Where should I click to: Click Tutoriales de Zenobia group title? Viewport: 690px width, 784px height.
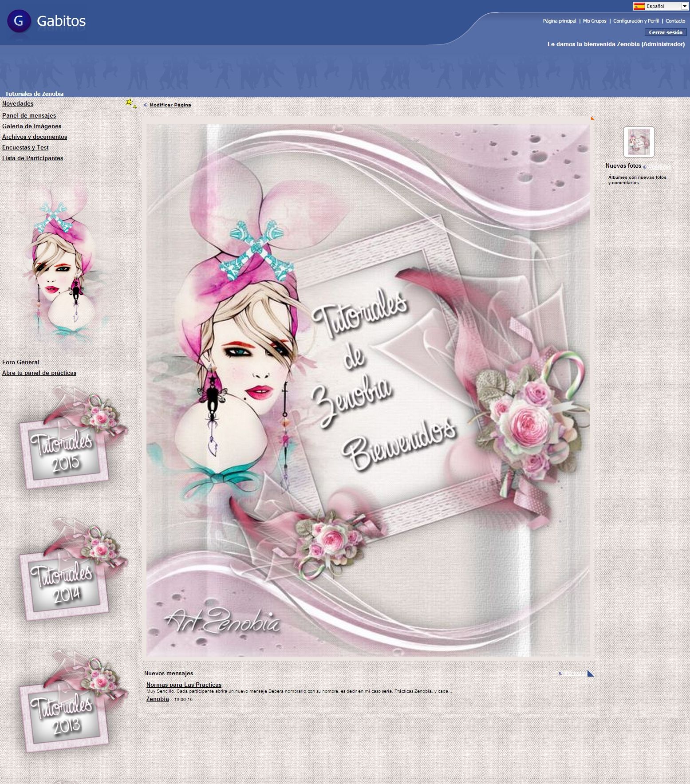click(34, 94)
